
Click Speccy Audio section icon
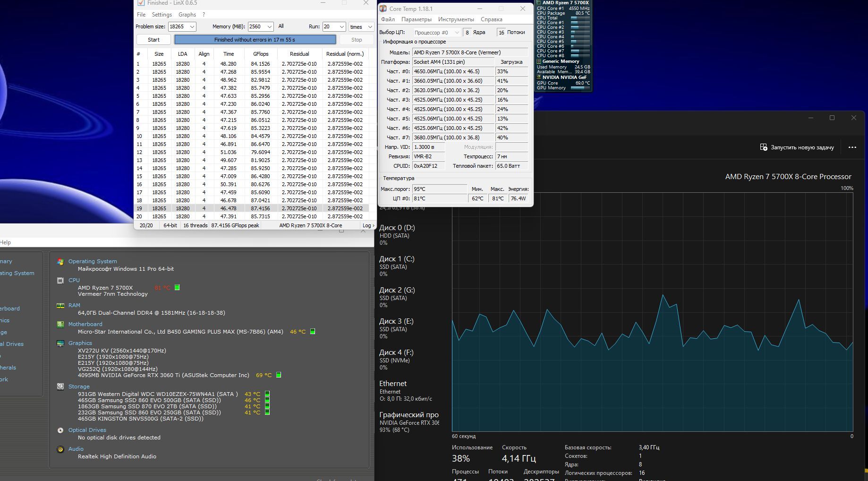pyautogui.click(x=60, y=449)
